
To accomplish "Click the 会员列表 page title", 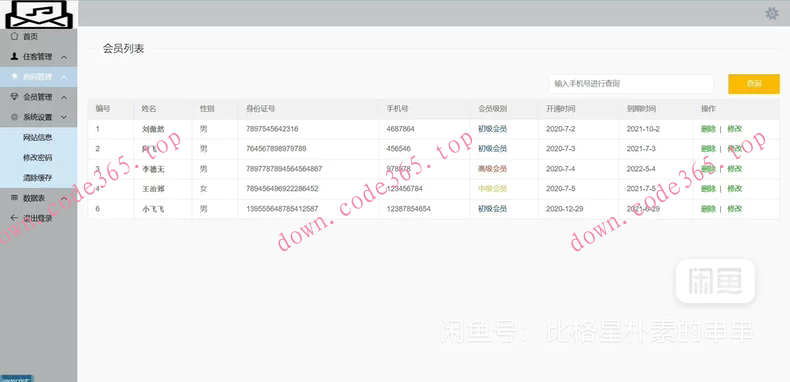I will 123,48.
